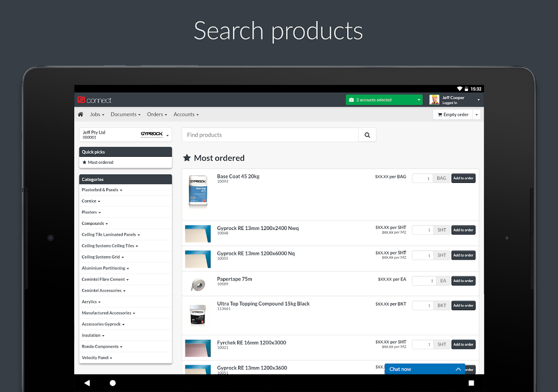Image resolution: width=558 pixels, height=392 pixels.
Task: Click the search magnifier button
Action: (367, 135)
